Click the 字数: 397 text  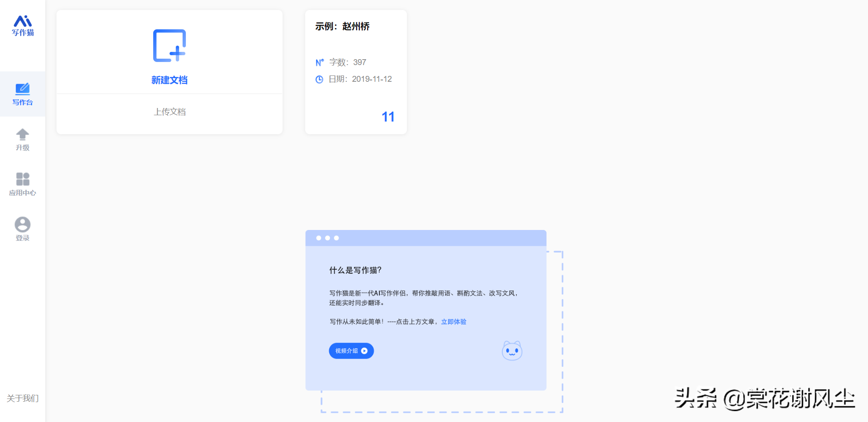click(348, 62)
